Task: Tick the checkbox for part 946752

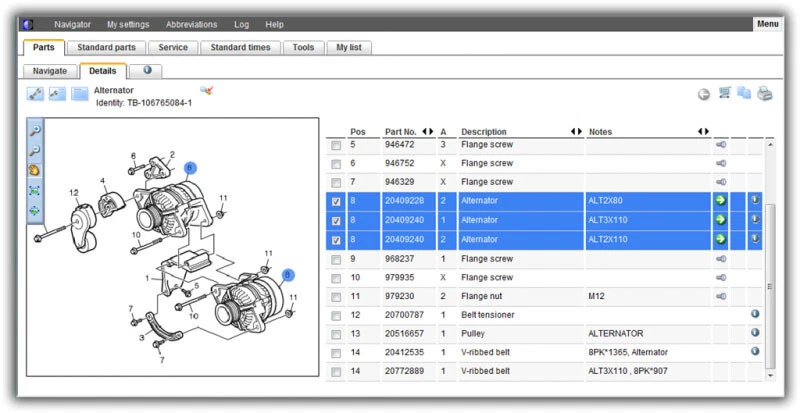Action: [x=336, y=164]
